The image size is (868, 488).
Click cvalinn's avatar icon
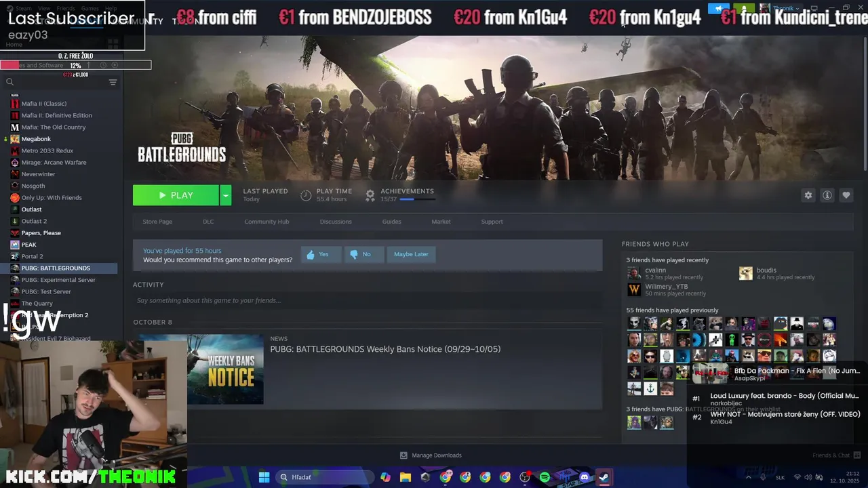pos(634,273)
